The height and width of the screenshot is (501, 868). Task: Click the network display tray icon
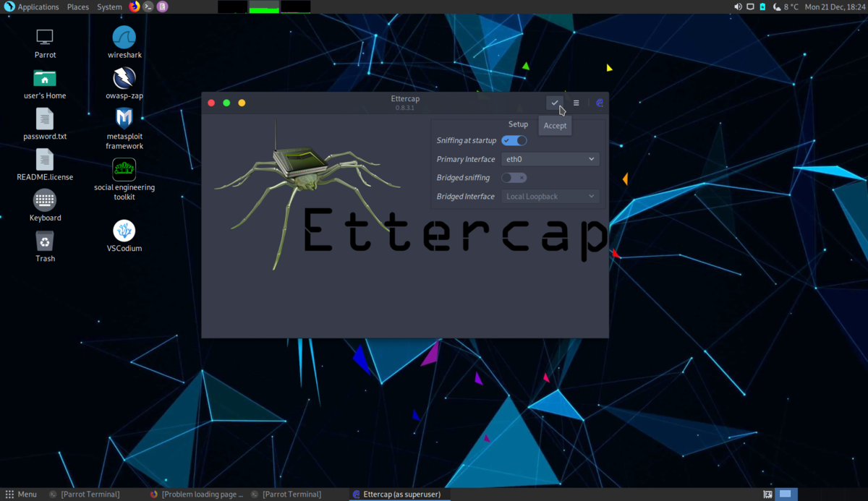(x=750, y=7)
